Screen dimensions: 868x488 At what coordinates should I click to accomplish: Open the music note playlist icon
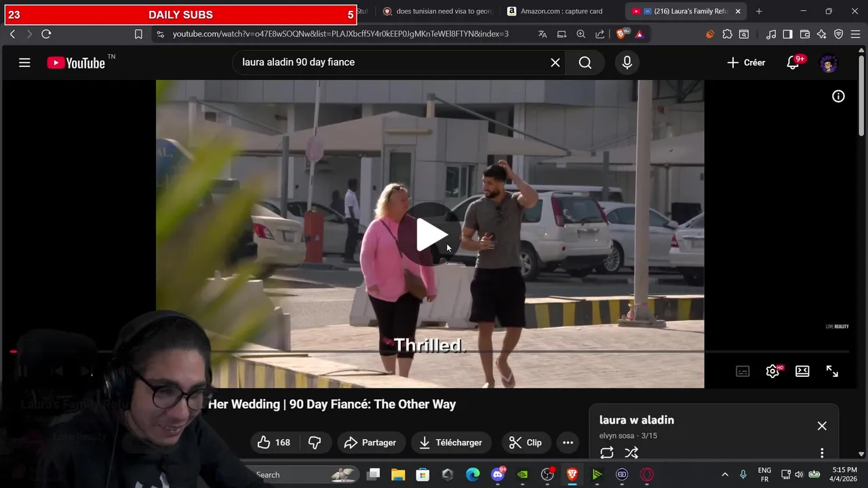(771, 34)
